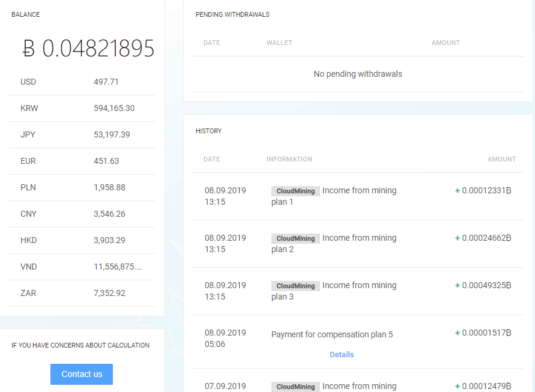The width and height of the screenshot is (535, 392).
Task: Click the USD row value 497.71
Action: (106, 82)
